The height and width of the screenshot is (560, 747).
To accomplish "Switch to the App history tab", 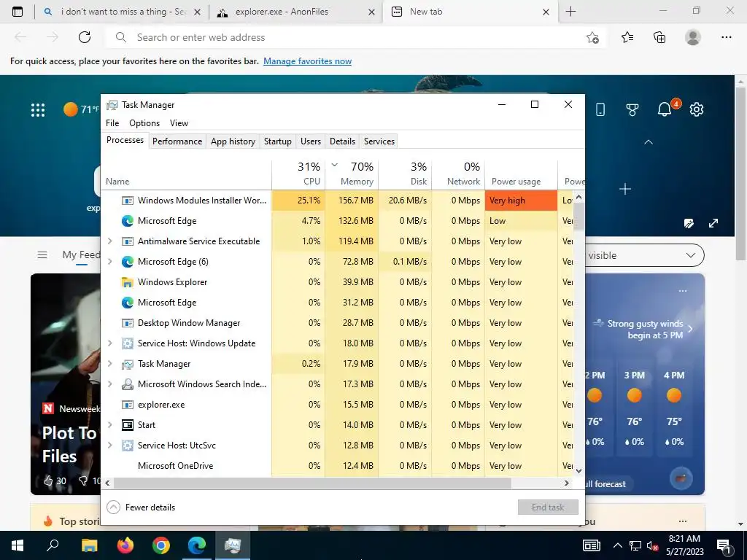I will click(233, 141).
